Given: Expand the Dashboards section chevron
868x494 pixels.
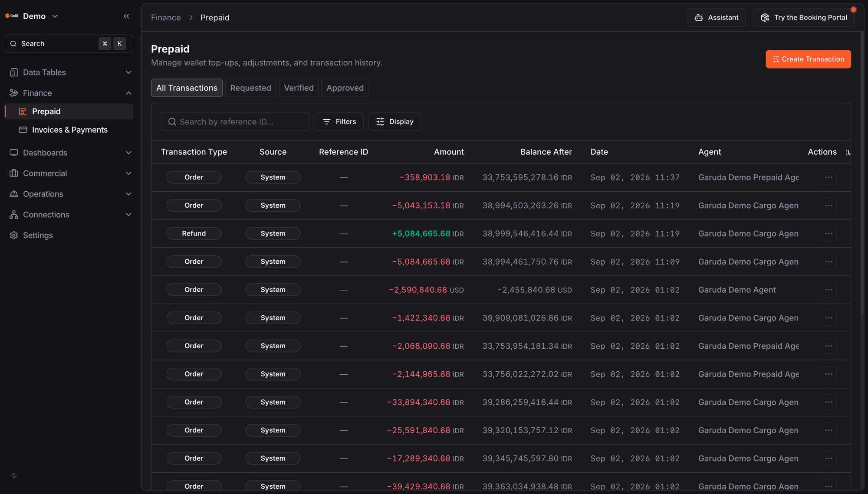Looking at the screenshot, I should [128, 153].
